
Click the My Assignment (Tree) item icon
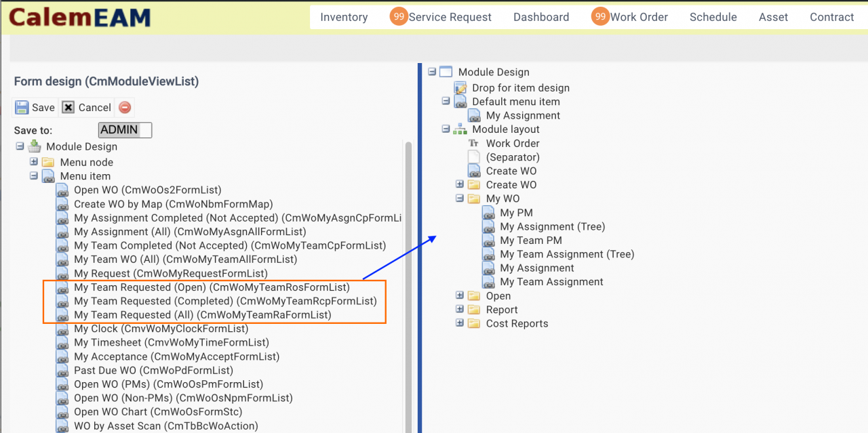[x=488, y=227]
